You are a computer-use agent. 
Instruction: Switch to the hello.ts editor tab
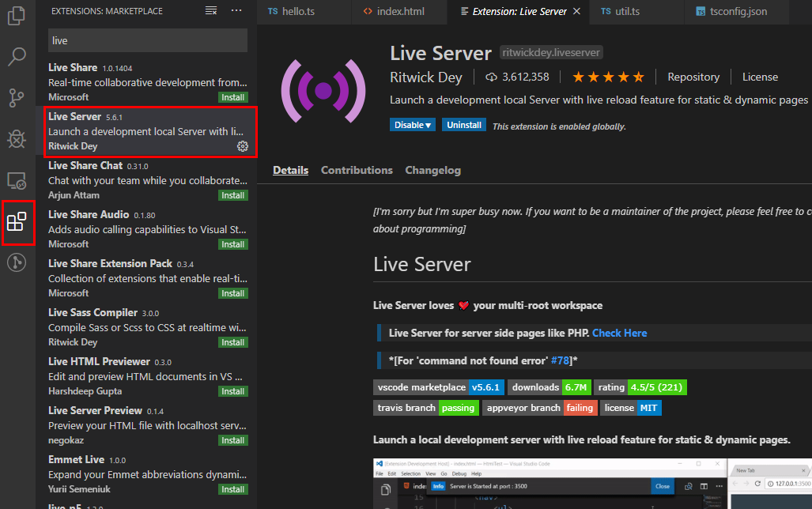(x=304, y=11)
